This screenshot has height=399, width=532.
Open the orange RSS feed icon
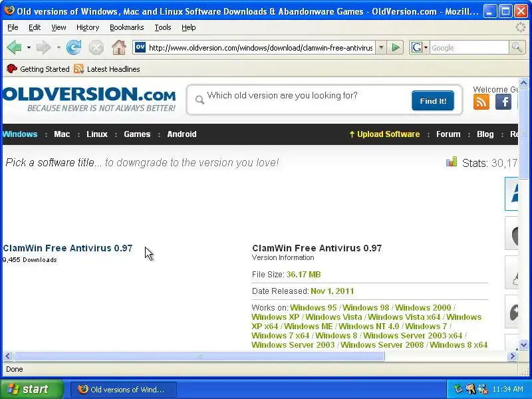[481, 102]
